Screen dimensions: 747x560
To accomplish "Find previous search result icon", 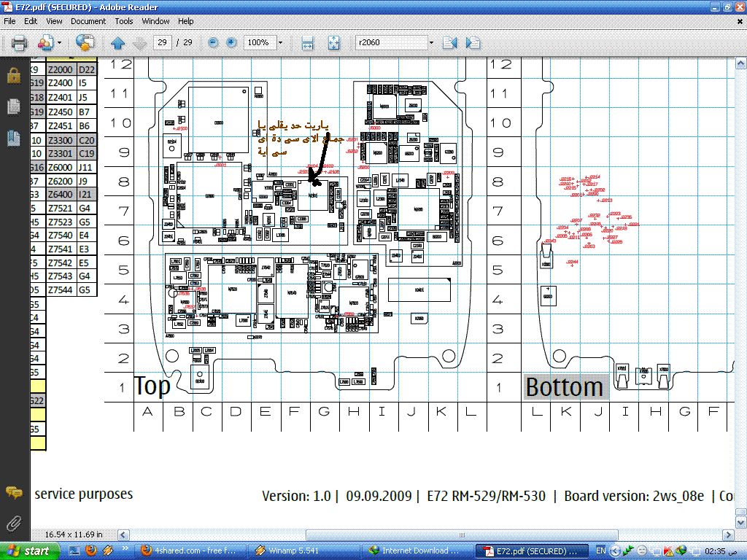I will pos(449,43).
